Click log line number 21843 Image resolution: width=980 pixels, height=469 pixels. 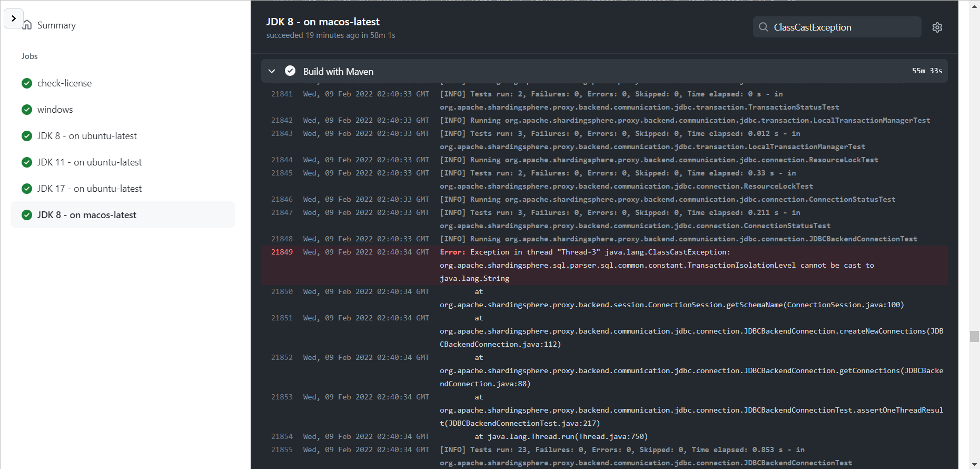(282, 133)
